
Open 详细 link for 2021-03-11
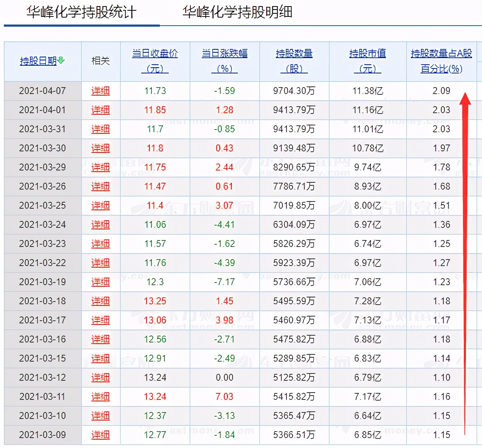click(101, 397)
